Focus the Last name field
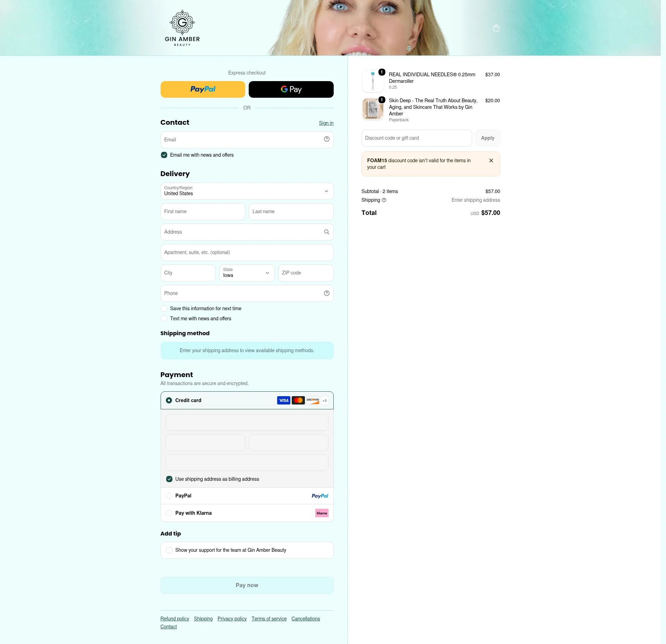The height and width of the screenshot is (644, 666). pos(291,212)
